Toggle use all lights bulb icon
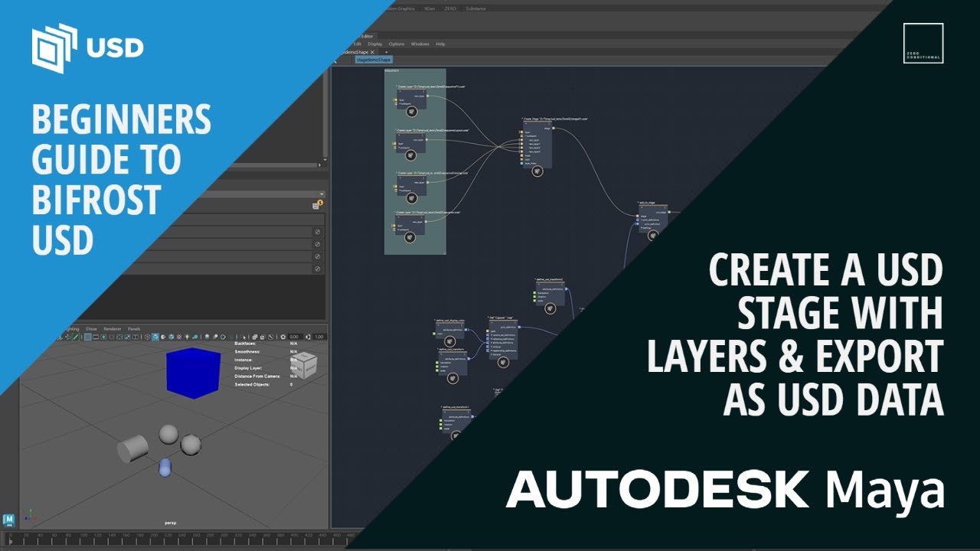The image size is (980, 551). point(187,337)
